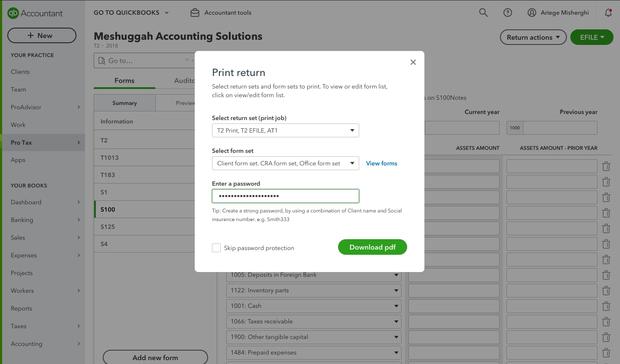Delete the 1005: Deposits in Foreign Bank row
620x364 pixels.
click(606, 275)
